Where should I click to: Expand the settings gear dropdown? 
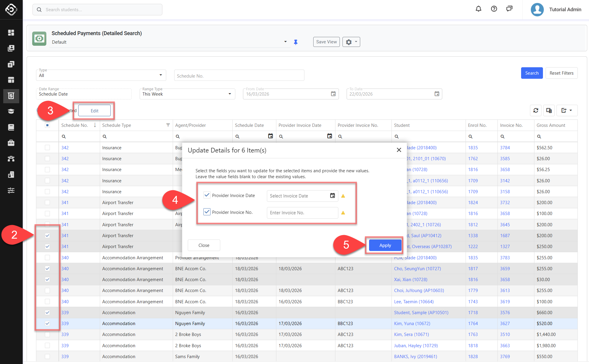[x=351, y=42]
